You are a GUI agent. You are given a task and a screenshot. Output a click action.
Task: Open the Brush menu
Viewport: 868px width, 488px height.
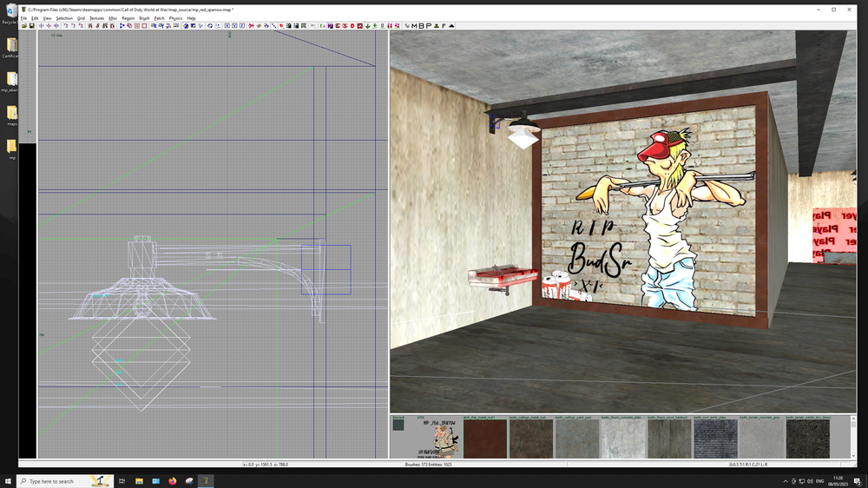(x=144, y=17)
